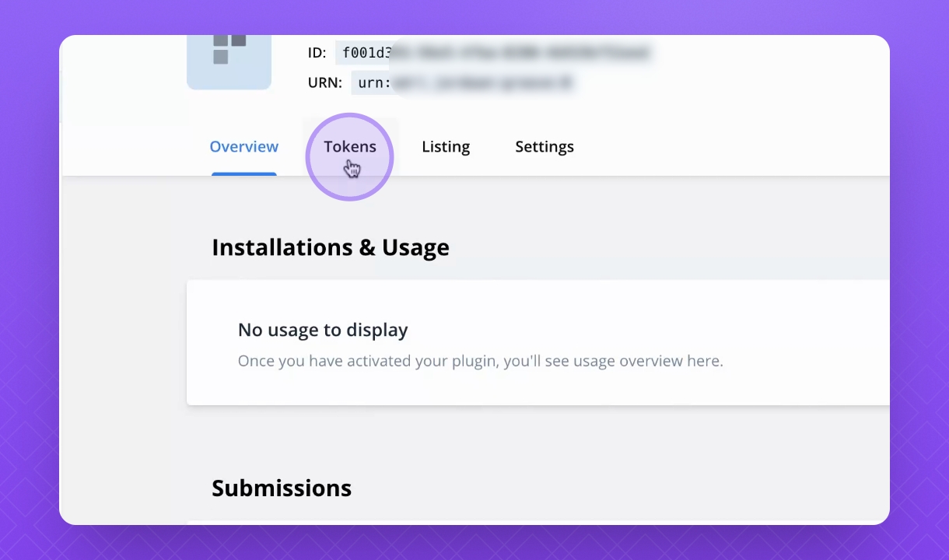Viewport: 949px width, 560px height.
Task: Click the Installations & Usage heading
Action: (x=331, y=247)
